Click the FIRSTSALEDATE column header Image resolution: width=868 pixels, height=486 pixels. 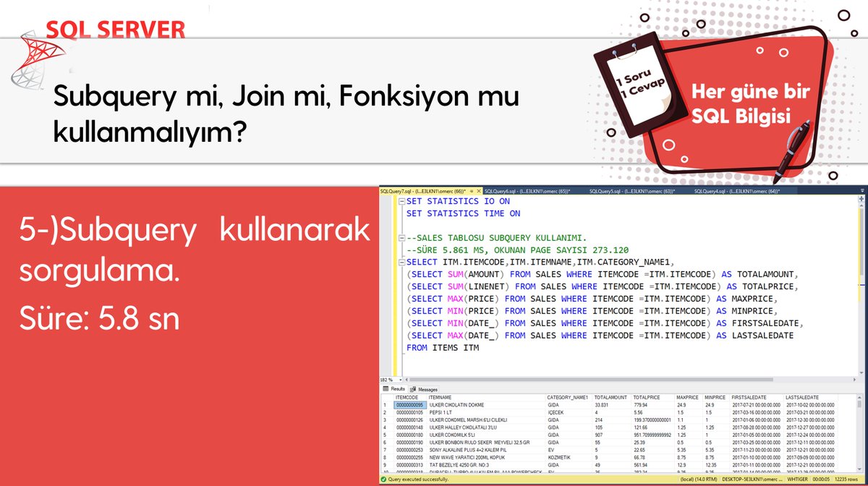pyautogui.click(x=757, y=398)
